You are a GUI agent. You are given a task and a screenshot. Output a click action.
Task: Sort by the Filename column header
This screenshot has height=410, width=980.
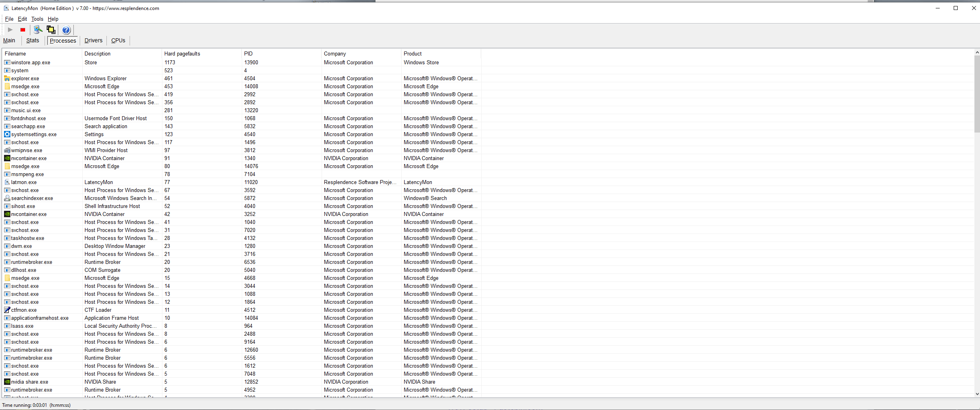pos(42,53)
